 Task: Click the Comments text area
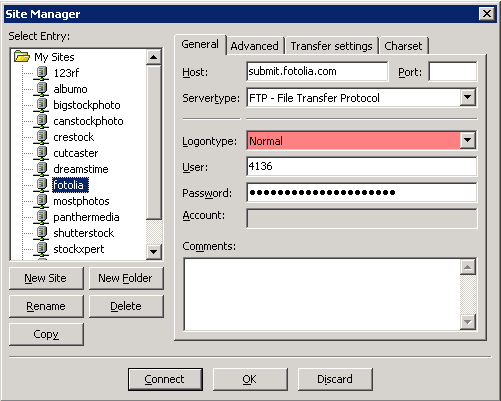click(322, 294)
